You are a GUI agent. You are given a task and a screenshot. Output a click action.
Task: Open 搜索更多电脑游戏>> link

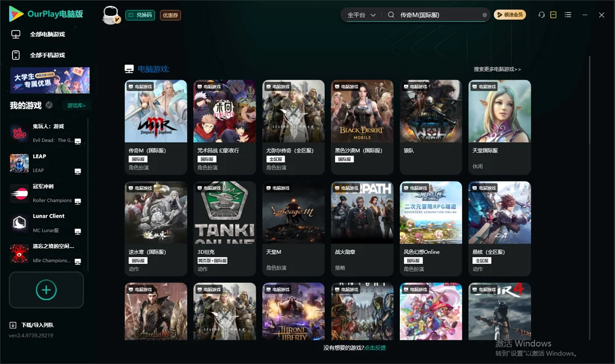(498, 69)
